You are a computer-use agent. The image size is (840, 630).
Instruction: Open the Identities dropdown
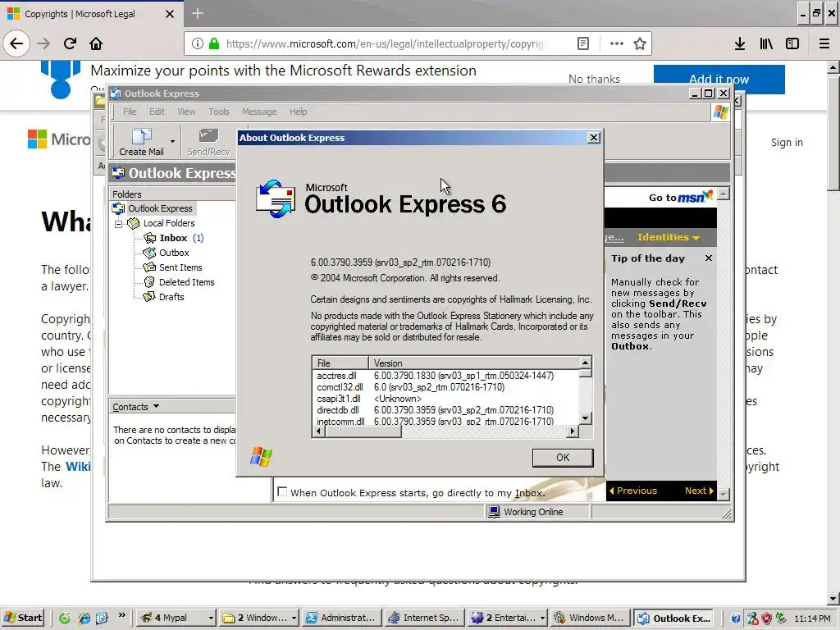[668, 237]
